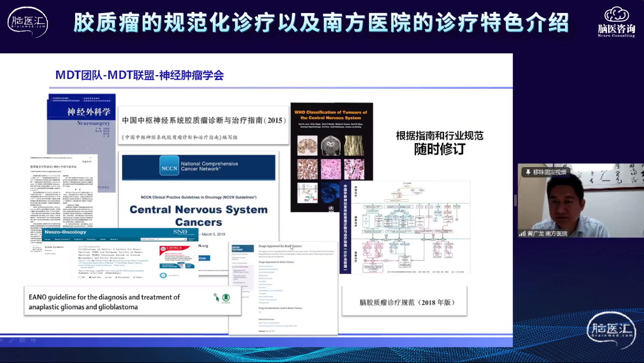Click the Central Nervous System Cancers heading
Screen dimensions: 644x363
[x=199, y=216]
